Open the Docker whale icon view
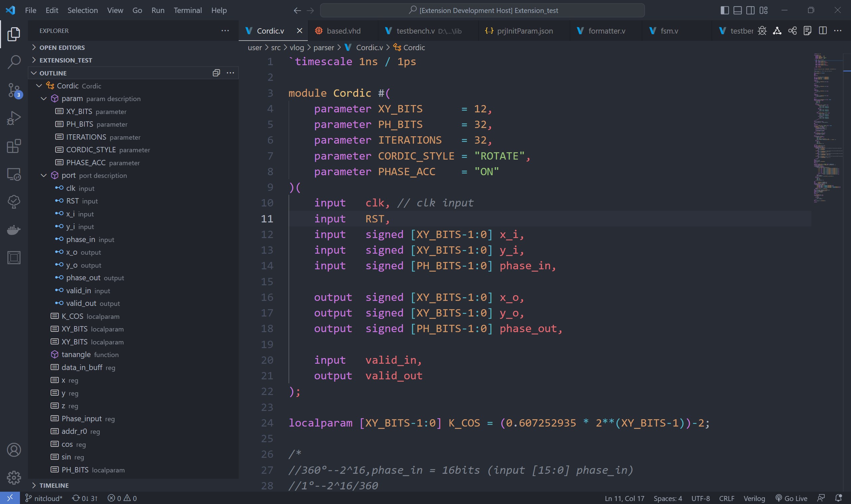Screen dimensions: 851x504 point(14,230)
